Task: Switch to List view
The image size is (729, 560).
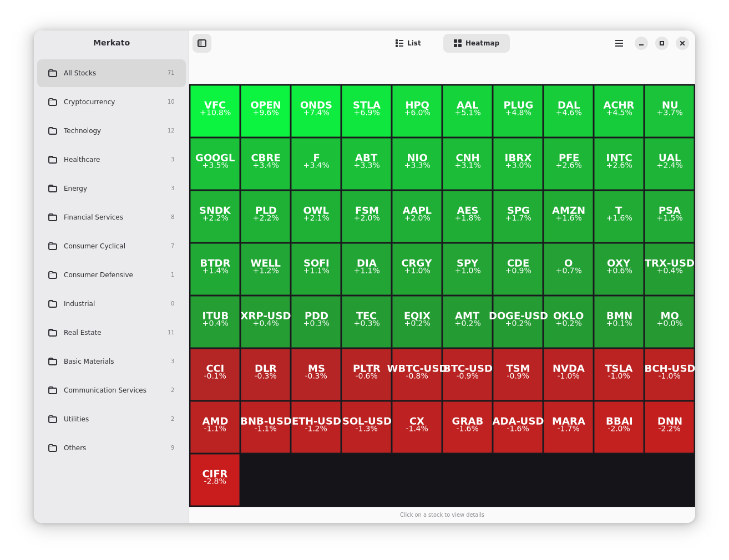Action: pos(408,43)
